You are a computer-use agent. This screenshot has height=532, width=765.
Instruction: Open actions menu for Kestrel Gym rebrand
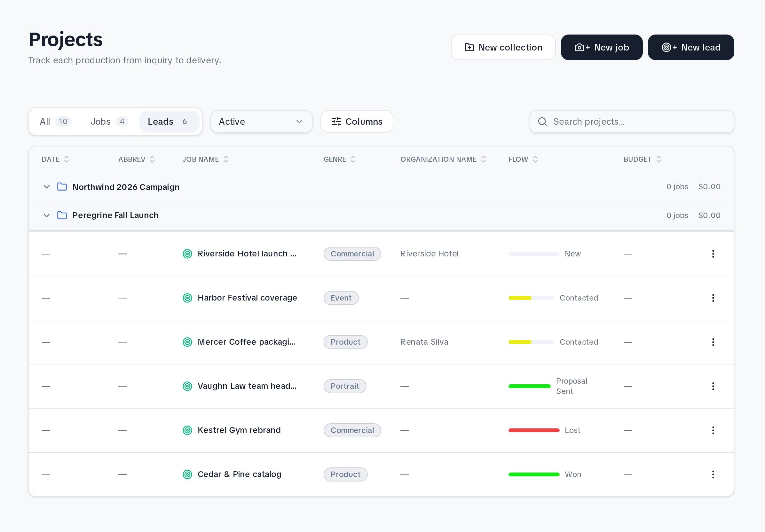pyautogui.click(x=713, y=430)
